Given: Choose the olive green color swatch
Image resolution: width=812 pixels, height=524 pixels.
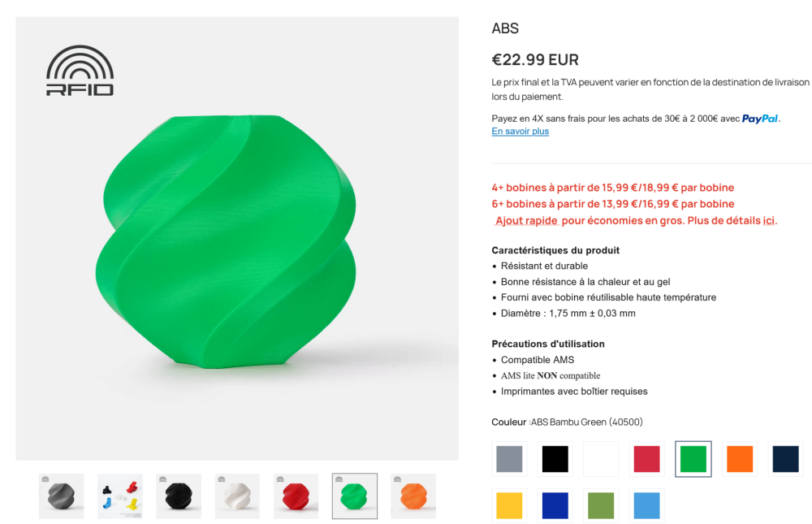Looking at the screenshot, I should (x=601, y=505).
